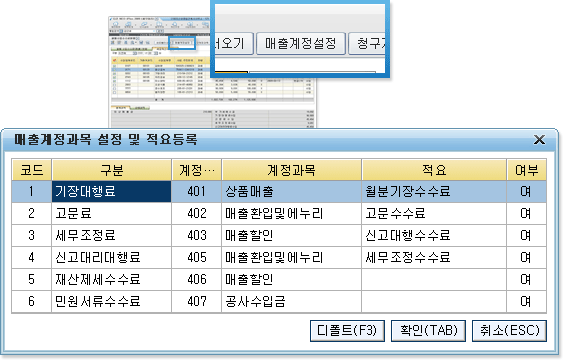Click code number 6 cell
The height and width of the screenshot is (364, 569).
(x=32, y=301)
